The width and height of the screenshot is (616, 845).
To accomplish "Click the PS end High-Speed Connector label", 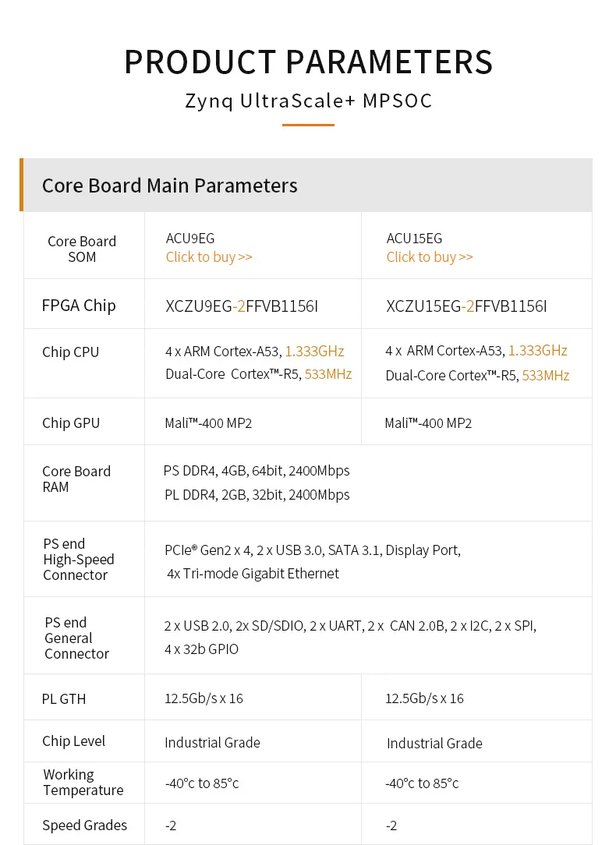I will [x=79, y=560].
